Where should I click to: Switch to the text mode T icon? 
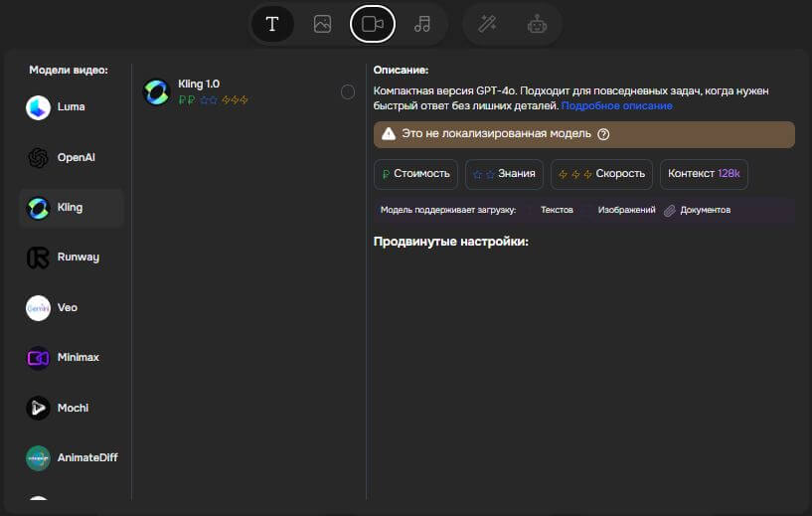(272, 25)
